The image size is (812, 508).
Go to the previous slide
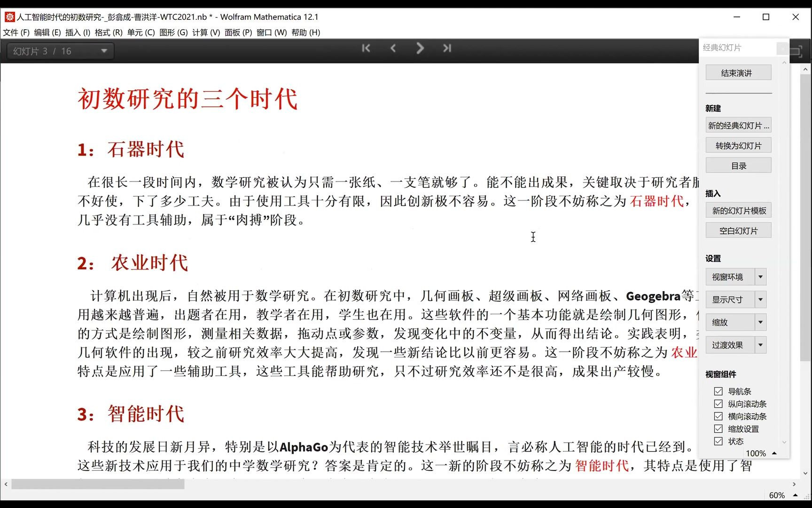coord(393,48)
